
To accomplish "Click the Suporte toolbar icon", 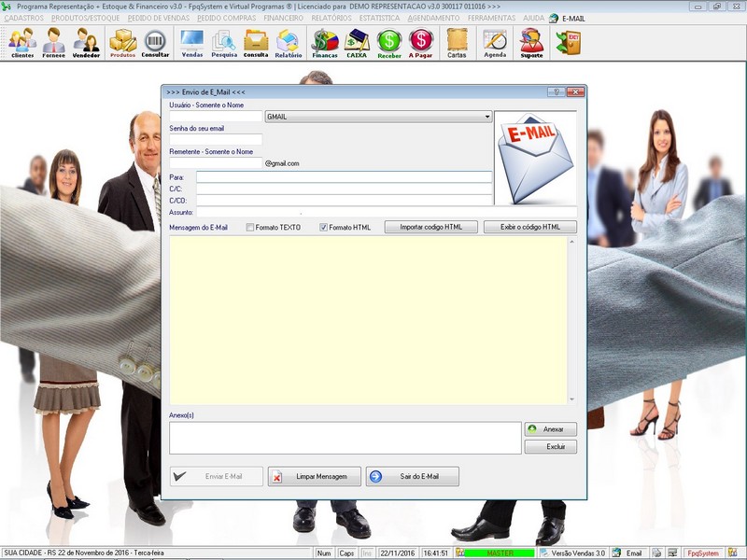I will [531, 43].
